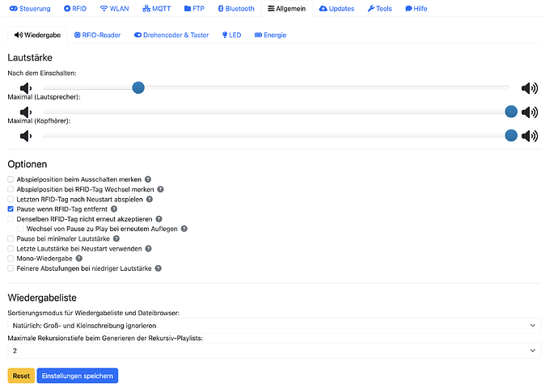Go to the Energie tab
This screenshot has height=392, width=558.
(270, 36)
